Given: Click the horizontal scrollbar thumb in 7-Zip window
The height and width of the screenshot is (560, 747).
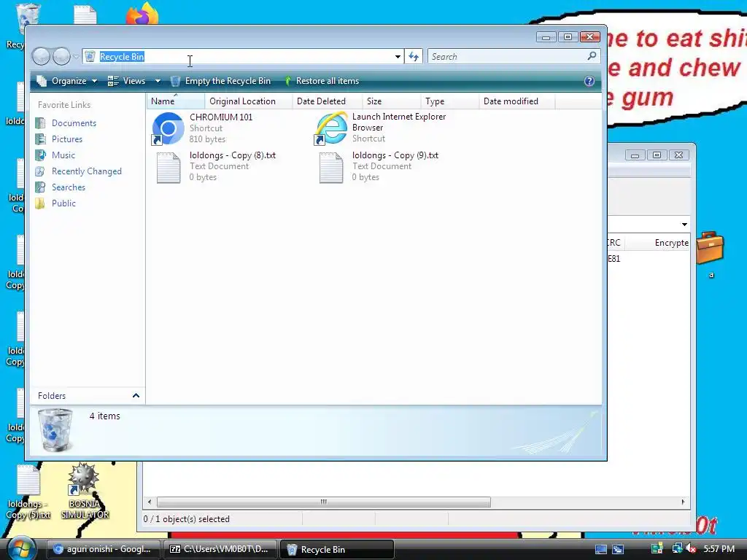Looking at the screenshot, I should [x=323, y=502].
